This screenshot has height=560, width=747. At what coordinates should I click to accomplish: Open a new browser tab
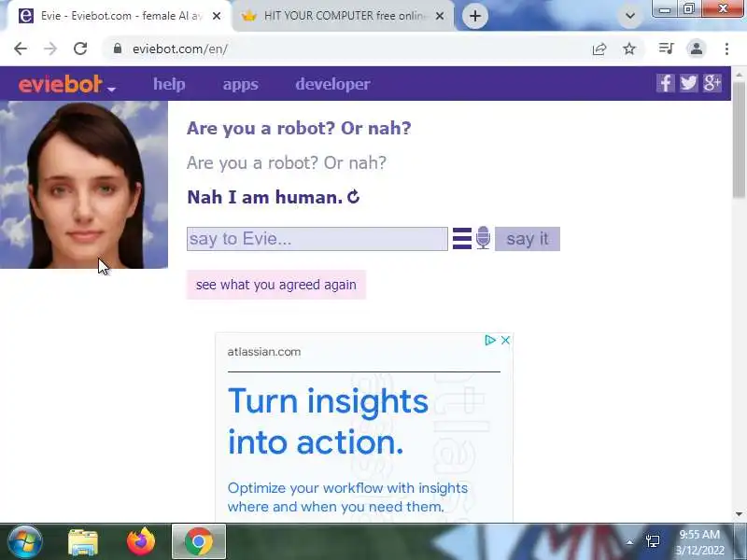475,16
